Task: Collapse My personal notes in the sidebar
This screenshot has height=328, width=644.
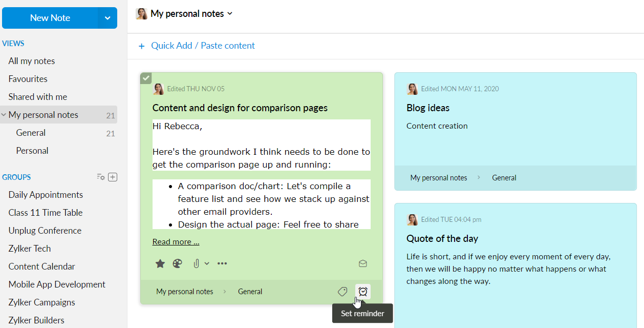Action: tap(4, 114)
